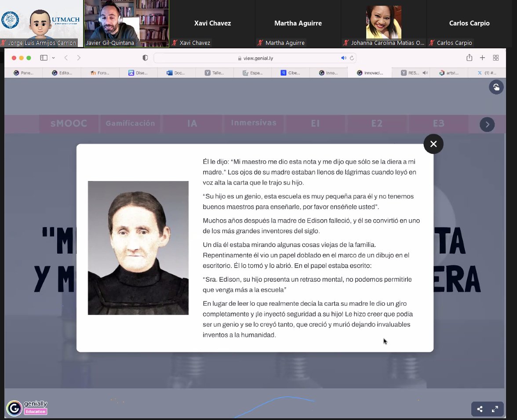Image resolution: width=517 pixels, height=420 pixels.
Task: Click yellow minimize dot of Safari window
Action: (22, 58)
